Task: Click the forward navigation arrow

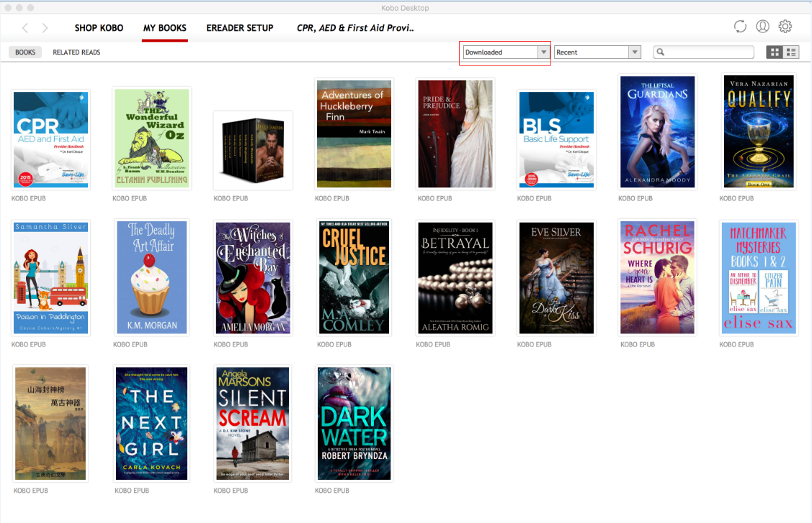Action: 44,27
